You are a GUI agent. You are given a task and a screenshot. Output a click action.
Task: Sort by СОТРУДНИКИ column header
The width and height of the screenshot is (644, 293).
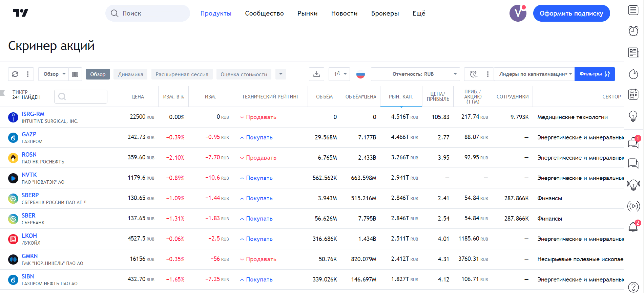(x=513, y=97)
